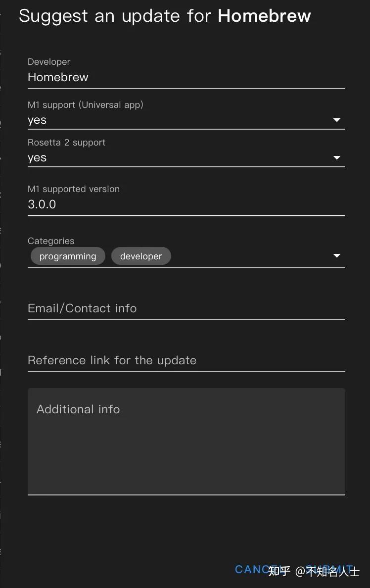Click the M1 support (Universal app) value yes
The image size is (370, 588).
(37, 120)
